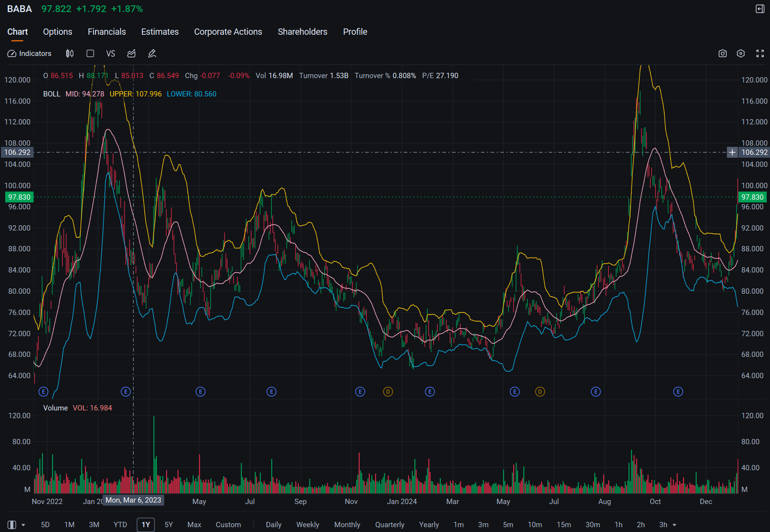Click the earnings marker near Aug 2024
Viewport: 770px width, 532px height.
tap(596, 392)
